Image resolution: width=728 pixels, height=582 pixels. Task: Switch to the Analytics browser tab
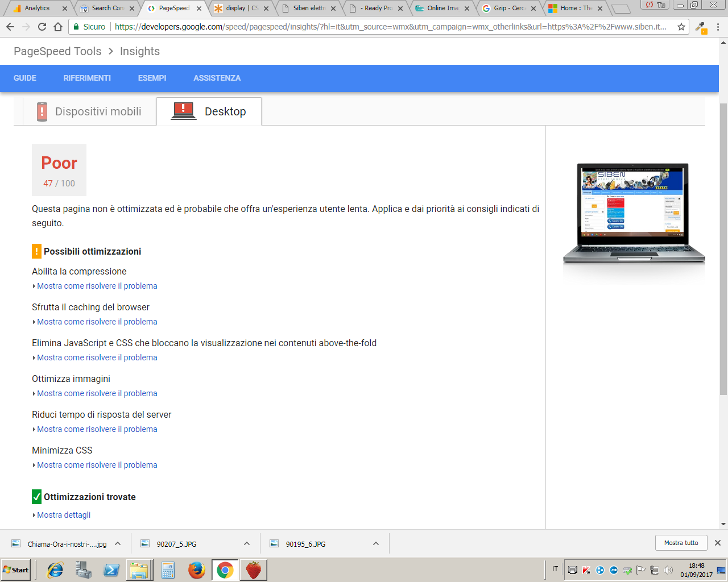(37, 8)
